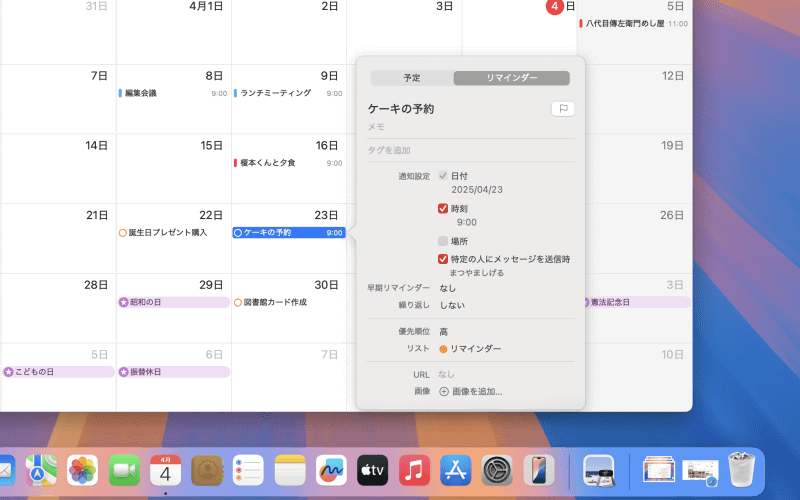Screen dimensions: 800x500
Task: Open 優先順位 dropdown showing 高
Action: point(443,332)
